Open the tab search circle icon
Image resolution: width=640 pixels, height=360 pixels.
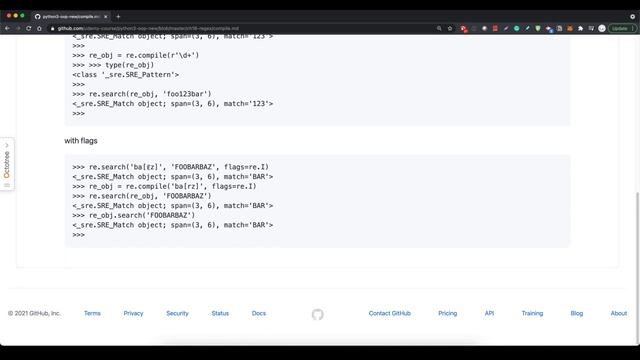click(632, 17)
